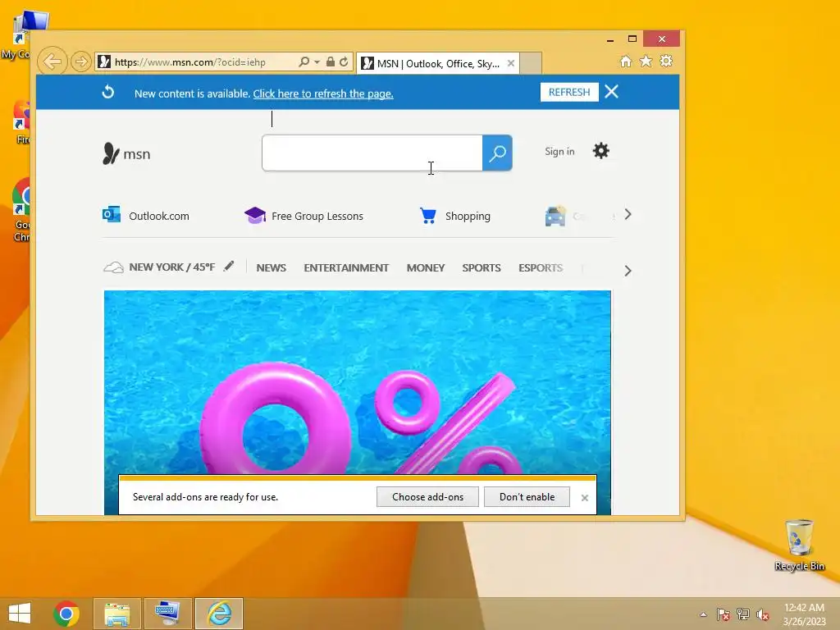Click the msn logo
The image size is (840, 630).
point(126,153)
